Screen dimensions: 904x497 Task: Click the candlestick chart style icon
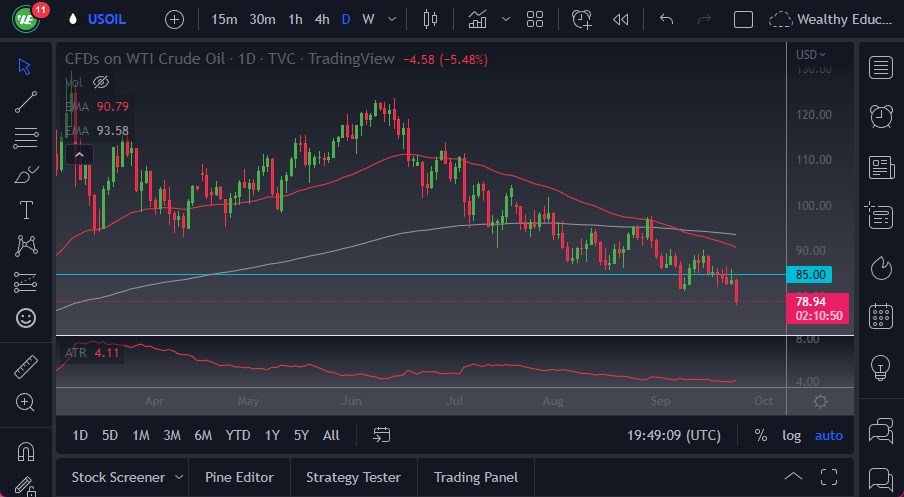click(431, 19)
